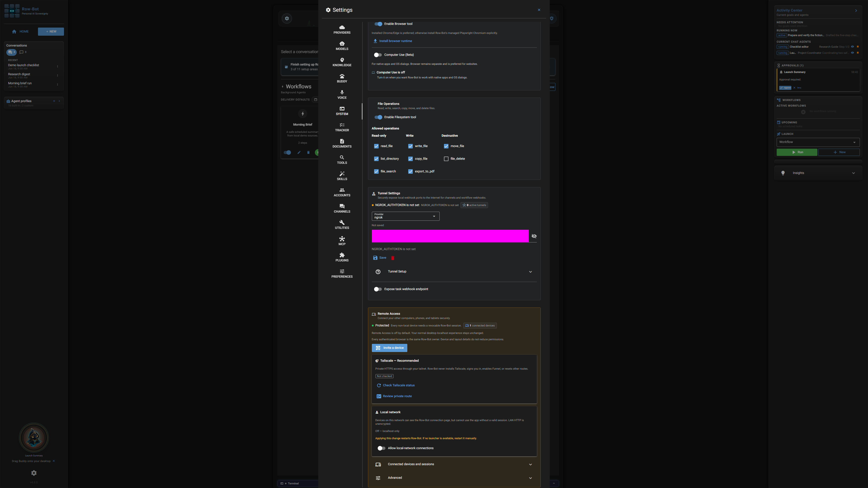
Task: Uncheck the write_file checkbox
Action: [410, 146]
